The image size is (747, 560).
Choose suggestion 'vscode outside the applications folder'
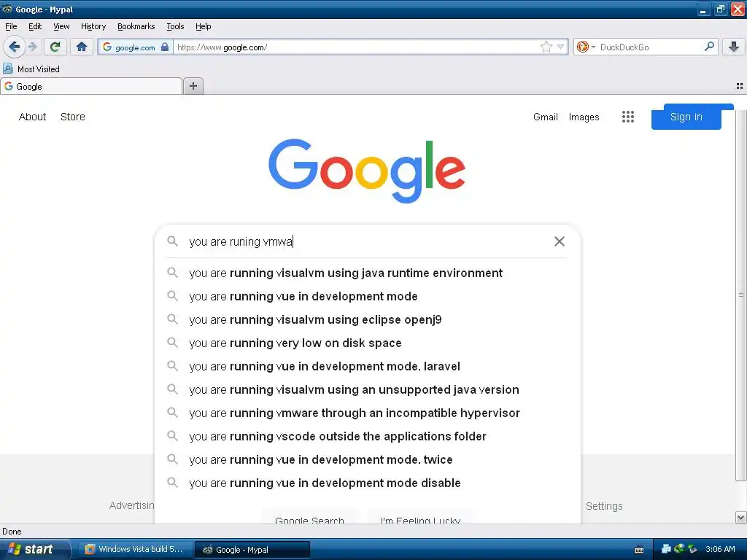[366, 436]
